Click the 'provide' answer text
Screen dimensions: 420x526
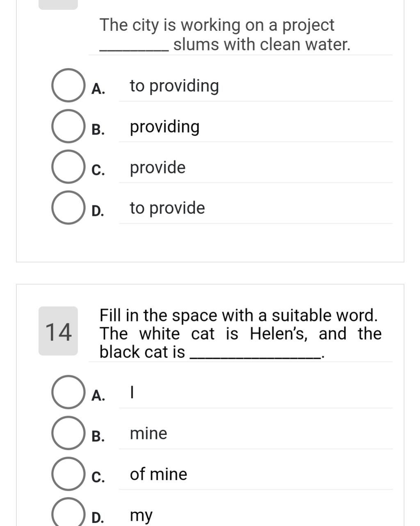[157, 168]
